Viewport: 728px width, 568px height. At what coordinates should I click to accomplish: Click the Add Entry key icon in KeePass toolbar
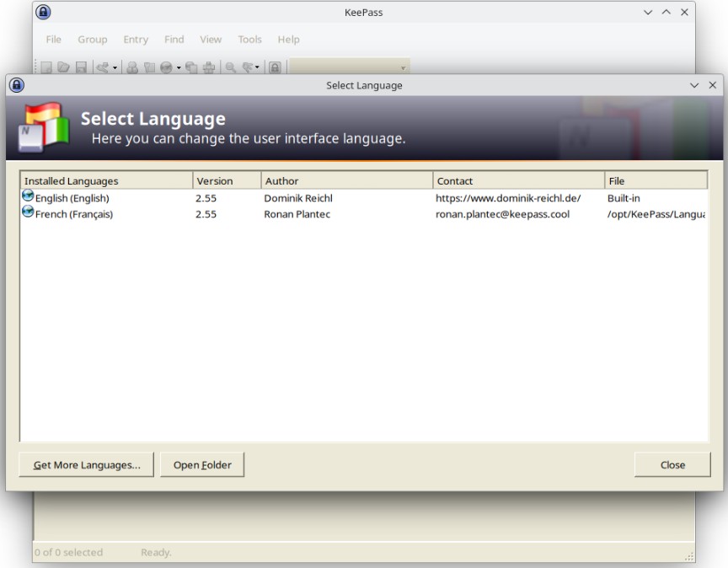(x=103, y=67)
